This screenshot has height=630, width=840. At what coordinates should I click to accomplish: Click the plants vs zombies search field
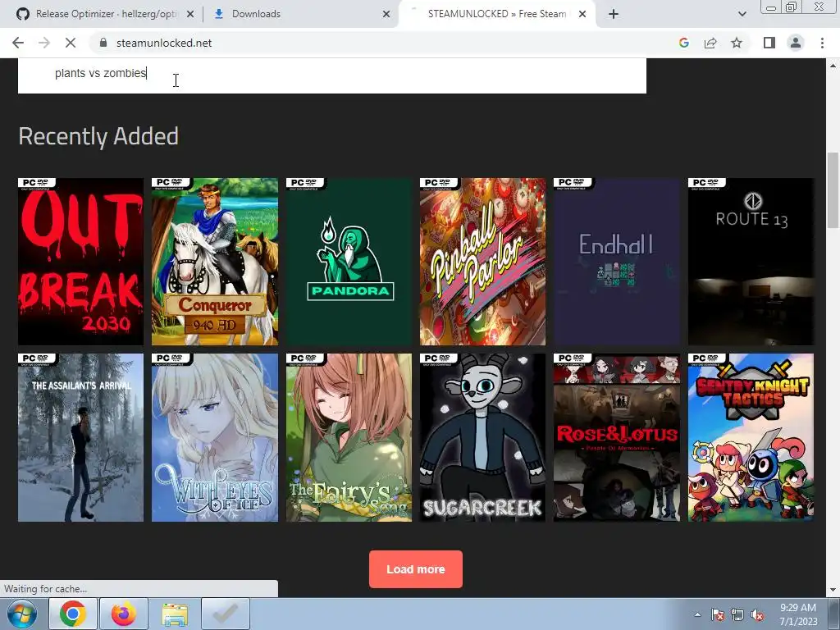pyautogui.click(x=332, y=74)
